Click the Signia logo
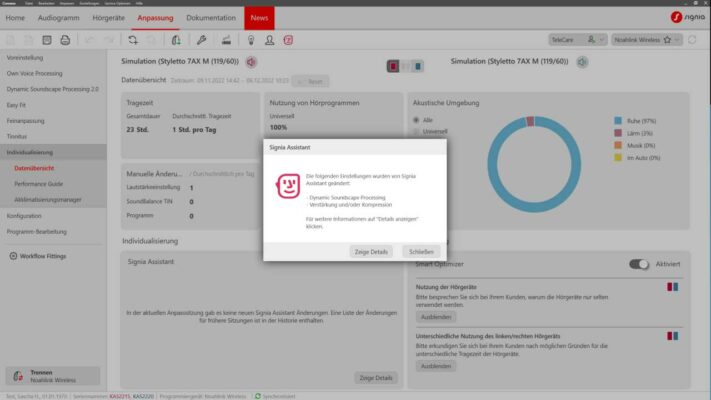The height and width of the screenshot is (400, 711). [687, 17]
